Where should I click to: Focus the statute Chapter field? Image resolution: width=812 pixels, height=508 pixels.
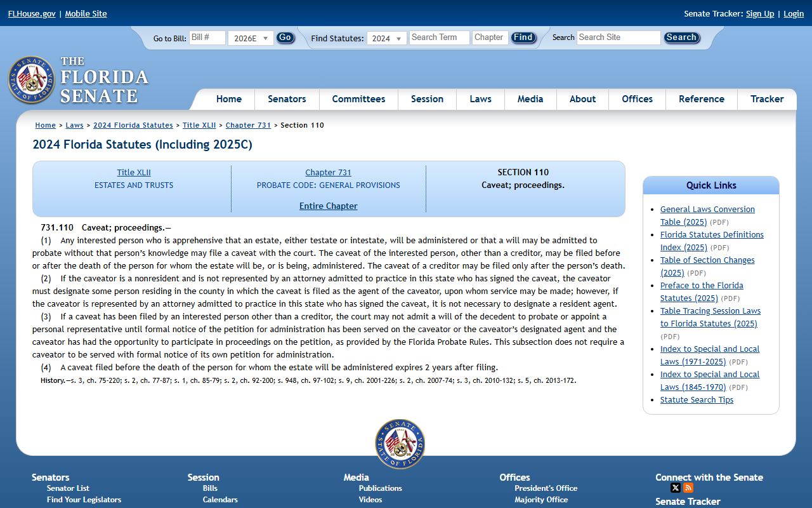pos(490,37)
